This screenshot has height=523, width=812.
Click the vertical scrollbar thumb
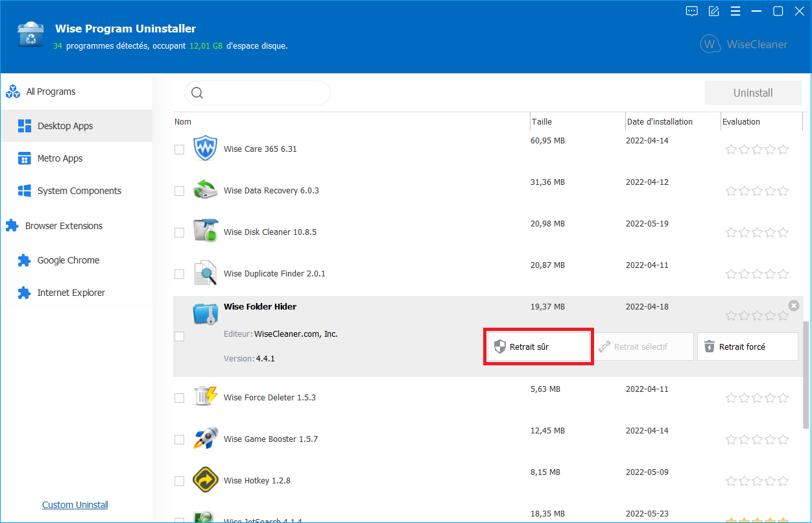click(x=806, y=374)
